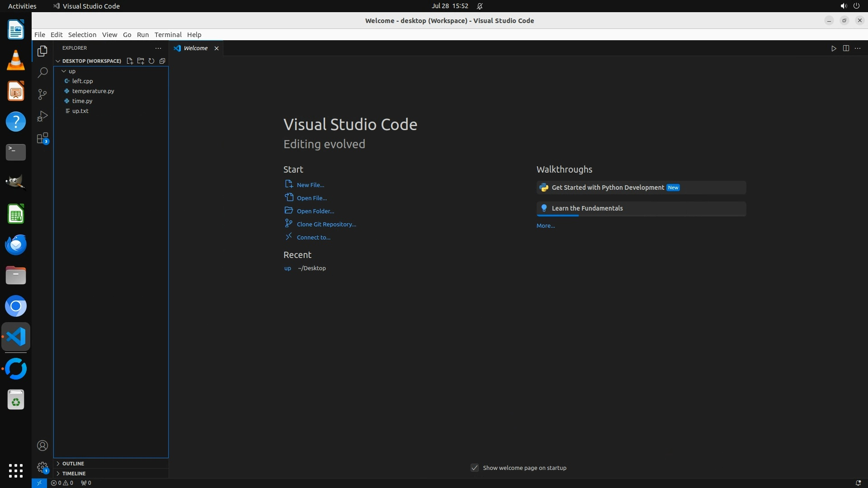Open the Search view in activity bar
The image size is (868, 488).
click(x=42, y=72)
